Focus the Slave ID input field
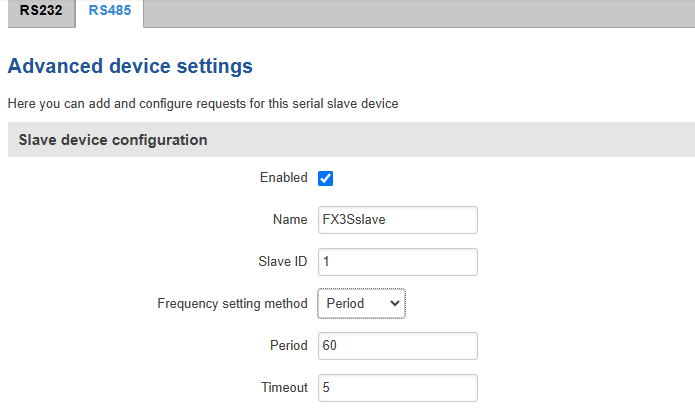The height and width of the screenshot is (411, 695). click(398, 262)
